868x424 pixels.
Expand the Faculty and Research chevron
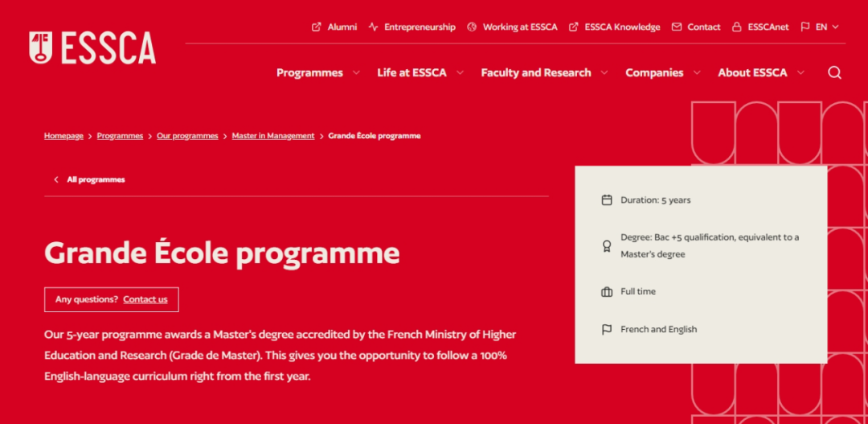point(604,72)
